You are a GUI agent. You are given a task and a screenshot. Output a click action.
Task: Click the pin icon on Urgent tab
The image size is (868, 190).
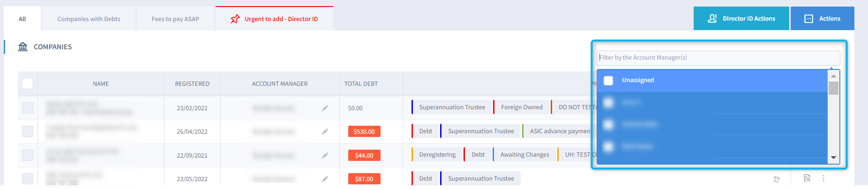tap(235, 19)
